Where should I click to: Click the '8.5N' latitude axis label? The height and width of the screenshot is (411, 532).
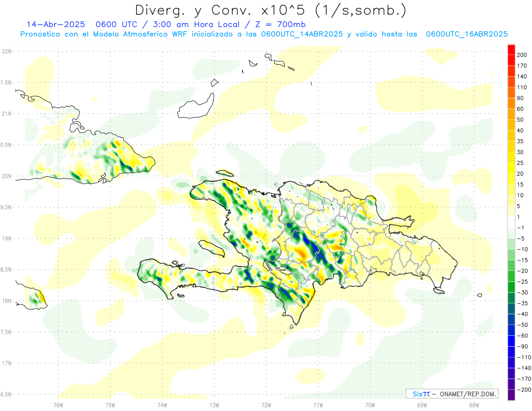point(6,270)
